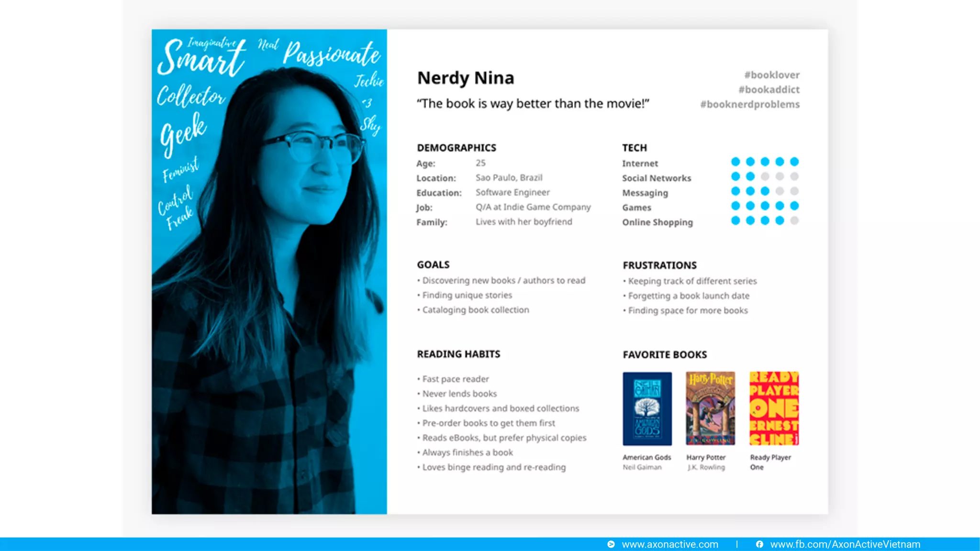This screenshot has width=980, height=551.
Task: Click the last gray Online Shopping dot
Action: point(794,220)
